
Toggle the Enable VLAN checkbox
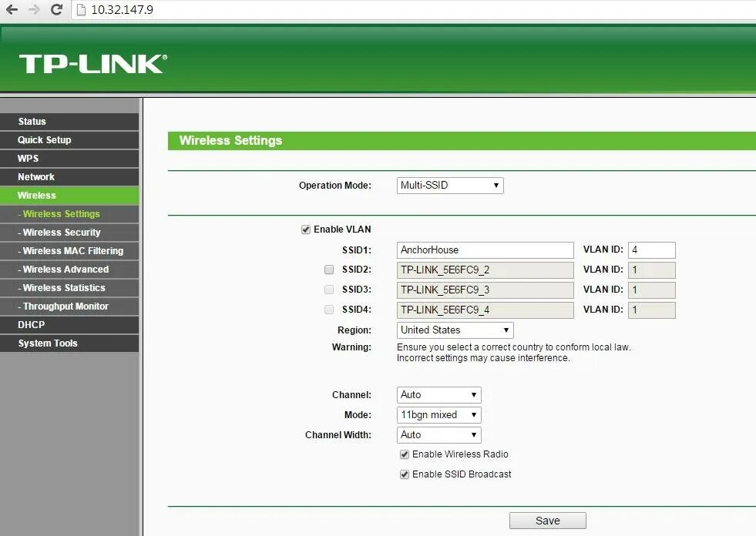(x=306, y=229)
